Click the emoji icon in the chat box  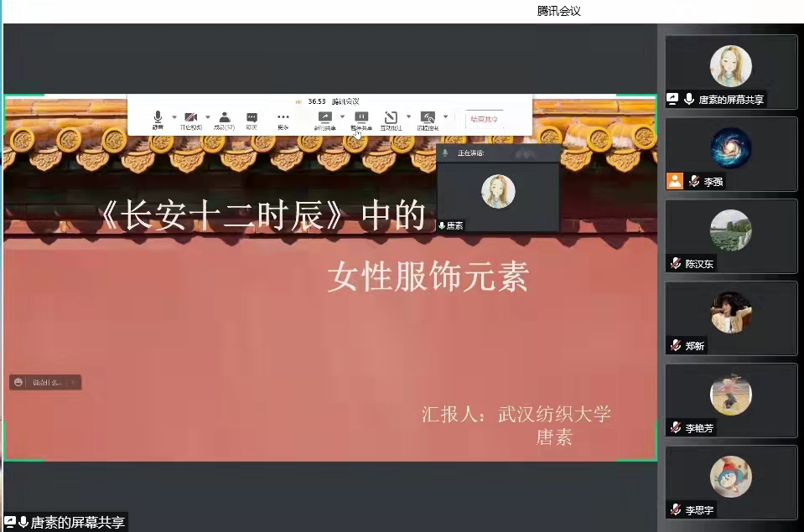tap(18, 382)
